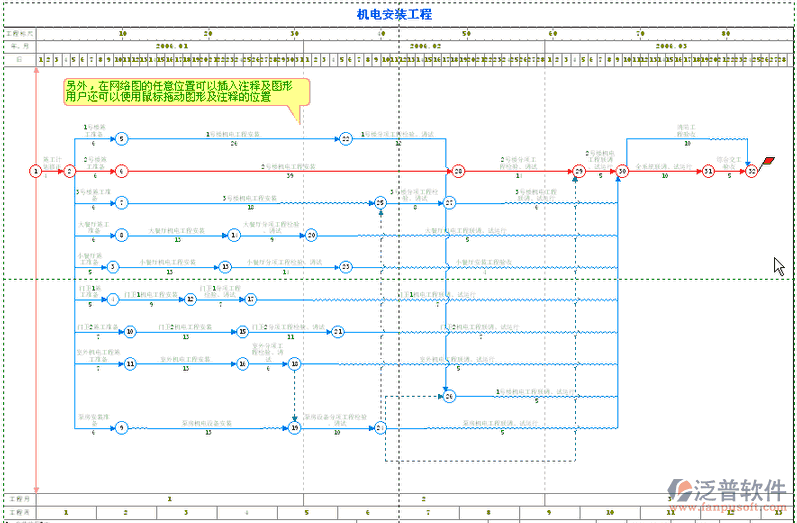
Task: Select node 29 on the red path
Action: (579, 171)
